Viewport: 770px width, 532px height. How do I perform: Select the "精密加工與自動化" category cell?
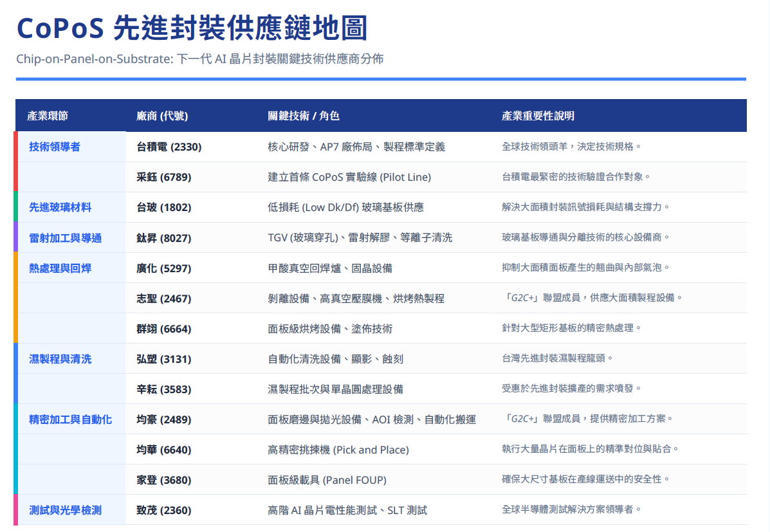pyautogui.click(x=70, y=419)
